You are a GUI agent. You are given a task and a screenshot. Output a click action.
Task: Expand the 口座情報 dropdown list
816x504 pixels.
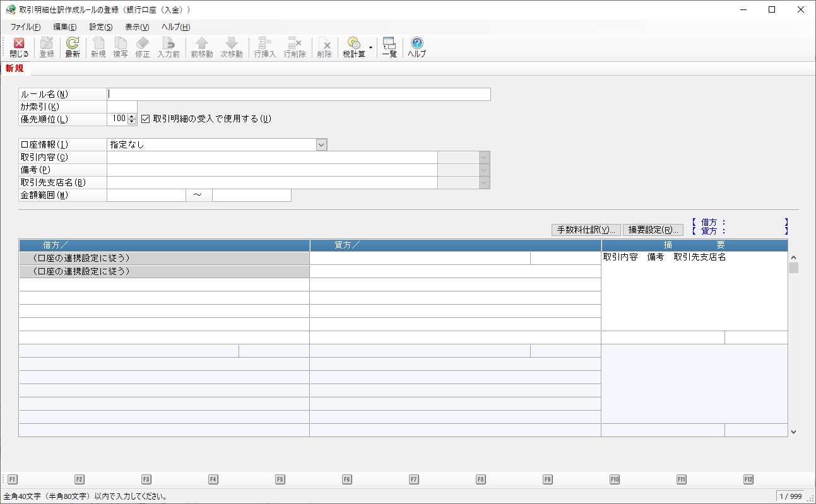click(321, 144)
